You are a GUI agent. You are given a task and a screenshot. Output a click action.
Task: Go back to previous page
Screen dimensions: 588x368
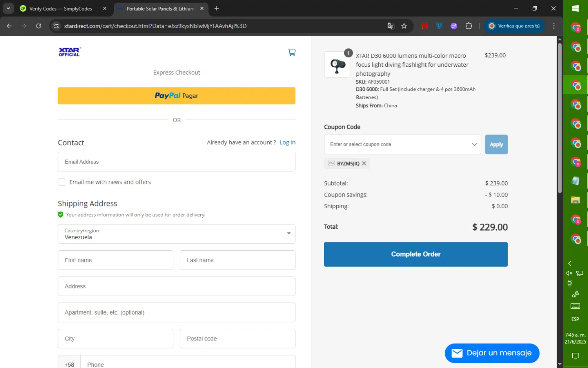[9, 26]
